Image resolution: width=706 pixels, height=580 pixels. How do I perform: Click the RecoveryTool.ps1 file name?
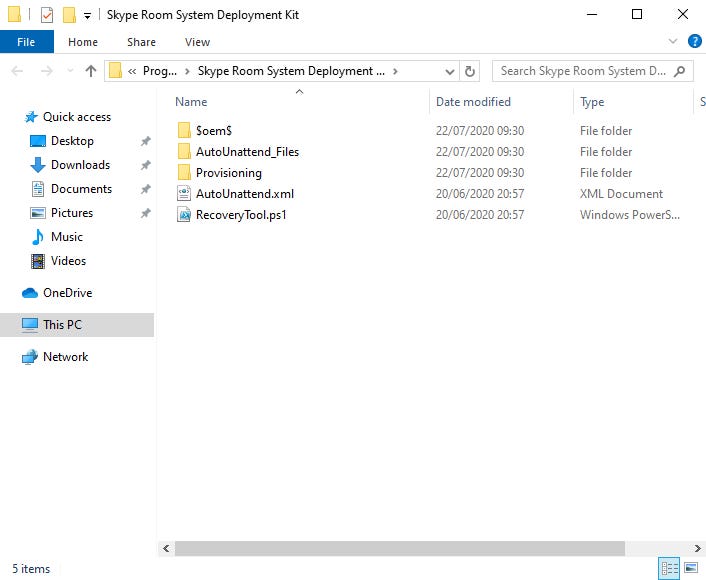tap(241, 215)
